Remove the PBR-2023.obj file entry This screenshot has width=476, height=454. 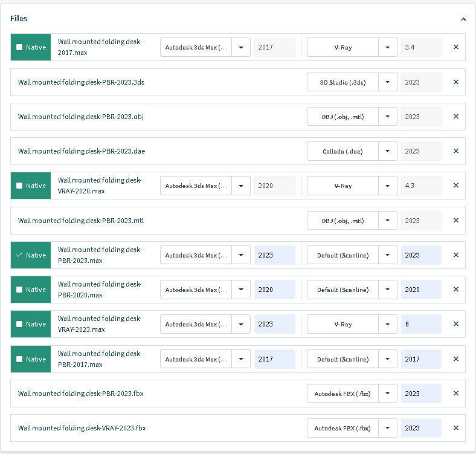click(455, 117)
